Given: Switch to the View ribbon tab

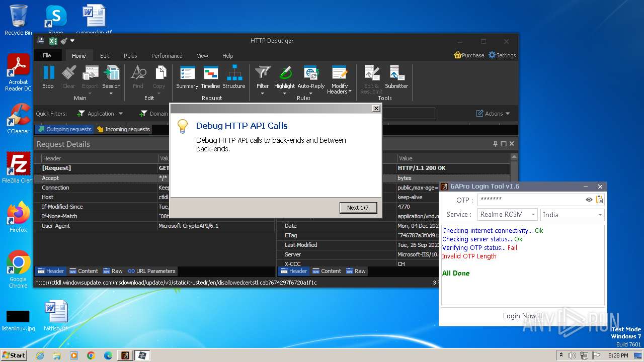Looking at the screenshot, I should pos(202,56).
